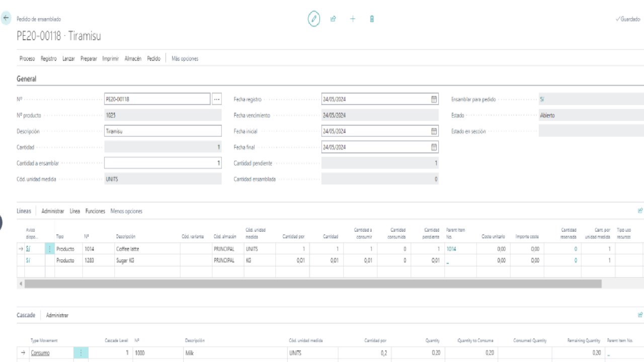The image size is (644, 362).
Task: Toggle edit mode with the pencil icon
Action: click(x=314, y=19)
